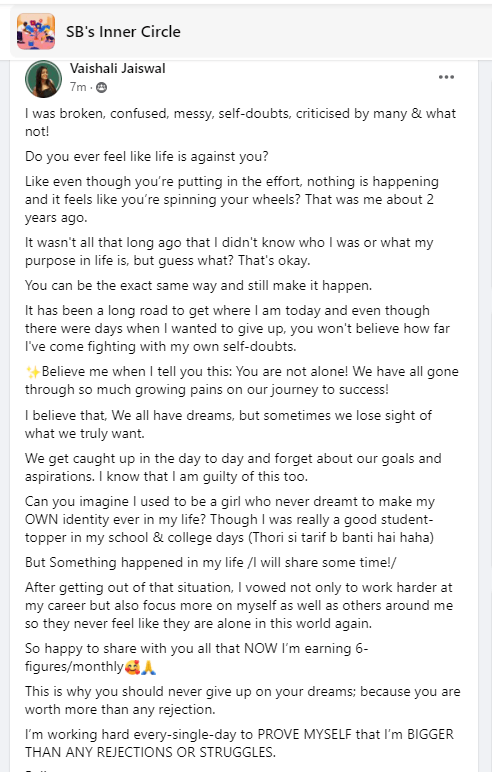
Task: Click the sparkles emoji before 'Believe me'
Action: pos(33,372)
